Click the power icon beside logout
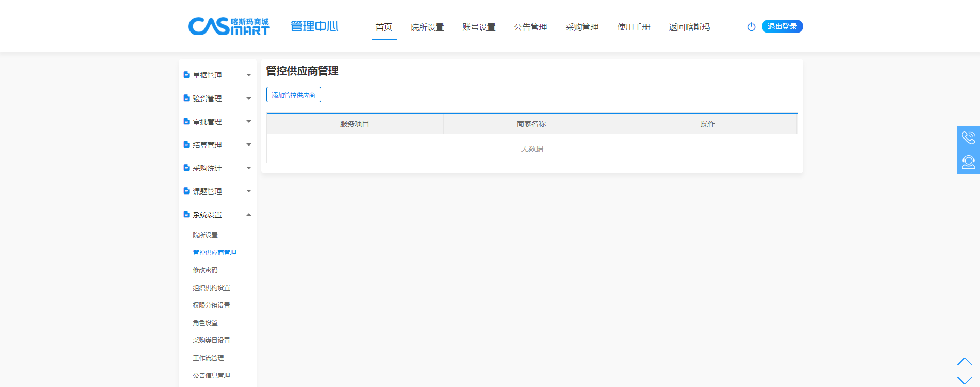 click(751, 27)
